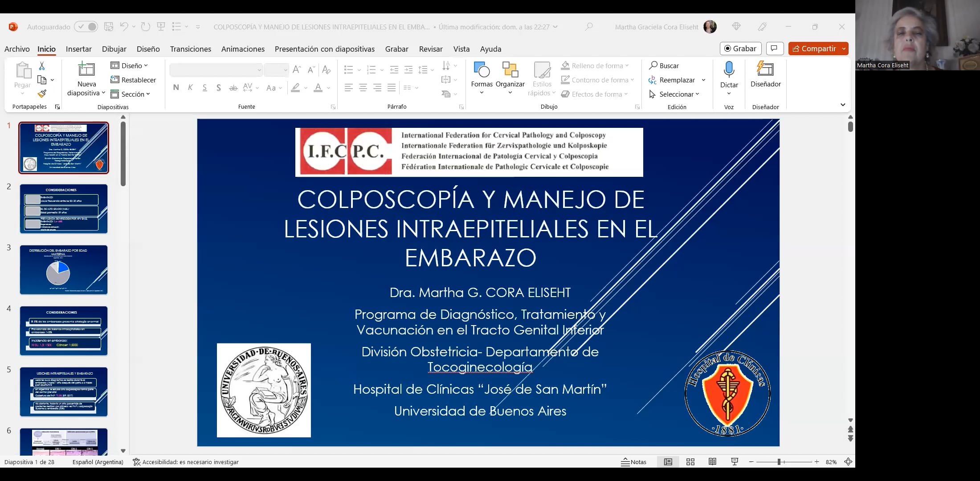980x481 pixels.
Task: Click the Compartir button
Action: pos(818,49)
